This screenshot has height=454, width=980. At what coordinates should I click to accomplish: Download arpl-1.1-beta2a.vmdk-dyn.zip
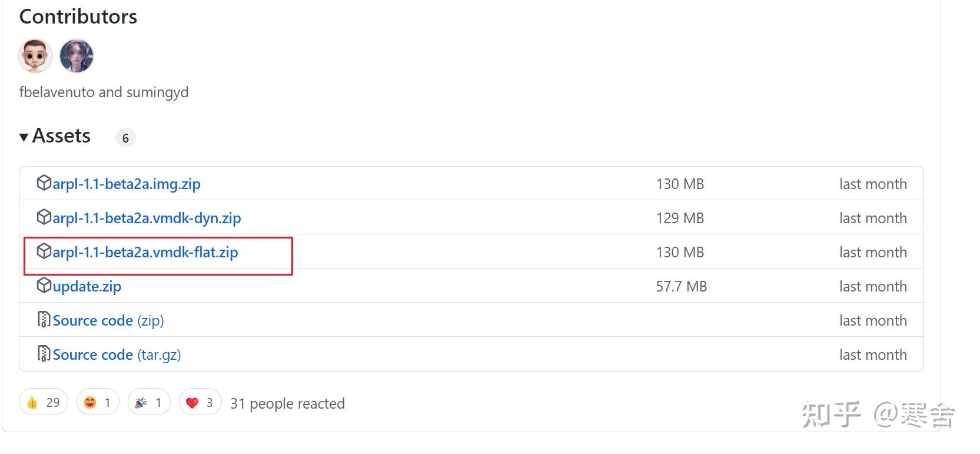(x=147, y=218)
